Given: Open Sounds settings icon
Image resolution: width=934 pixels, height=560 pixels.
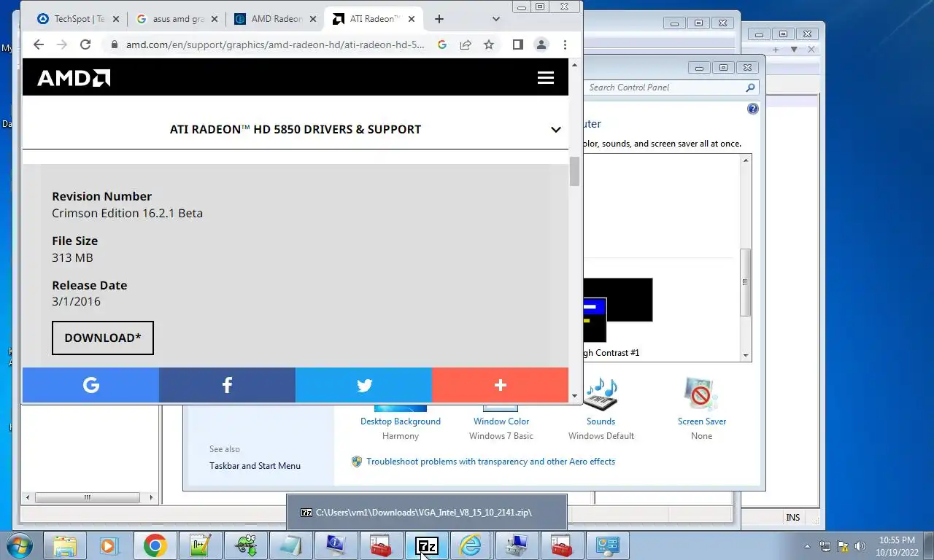Looking at the screenshot, I should pyautogui.click(x=601, y=394).
